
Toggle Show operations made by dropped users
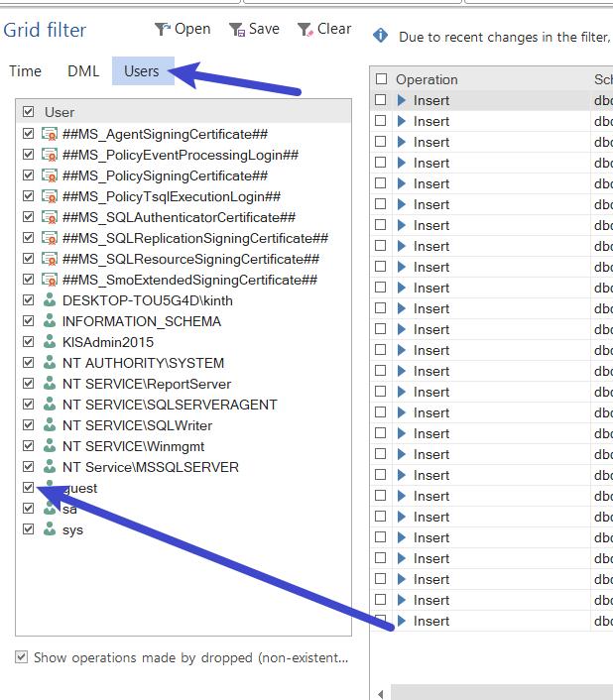tap(21, 657)
